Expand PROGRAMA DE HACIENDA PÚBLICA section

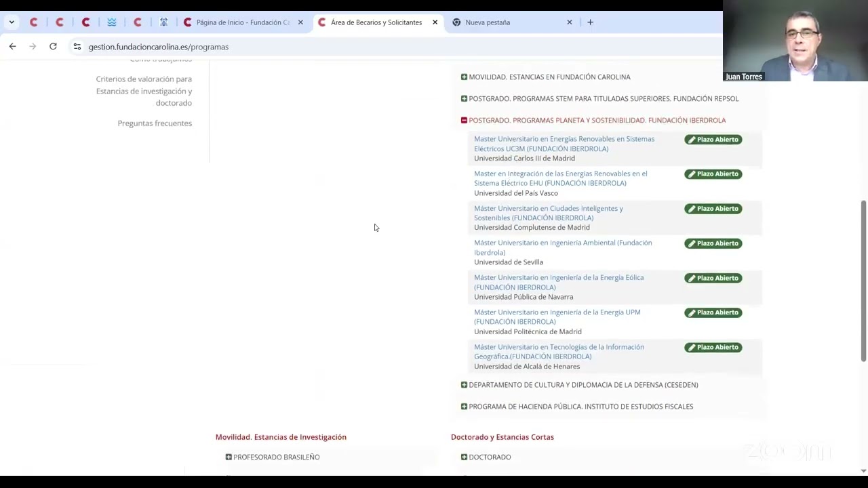tap(576, 407)
